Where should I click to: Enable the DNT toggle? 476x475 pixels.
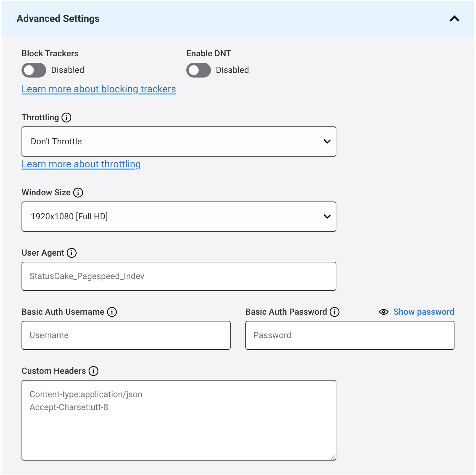point(198,70)
